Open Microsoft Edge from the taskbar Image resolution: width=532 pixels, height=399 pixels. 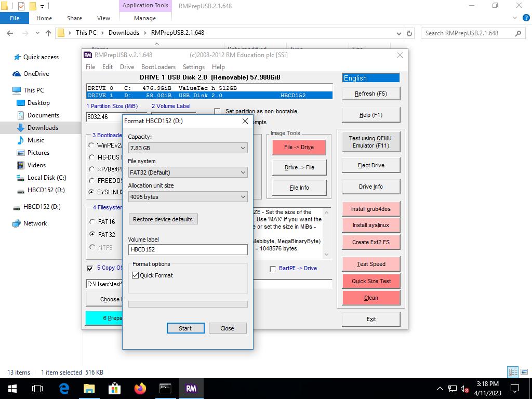pos(64,389)
